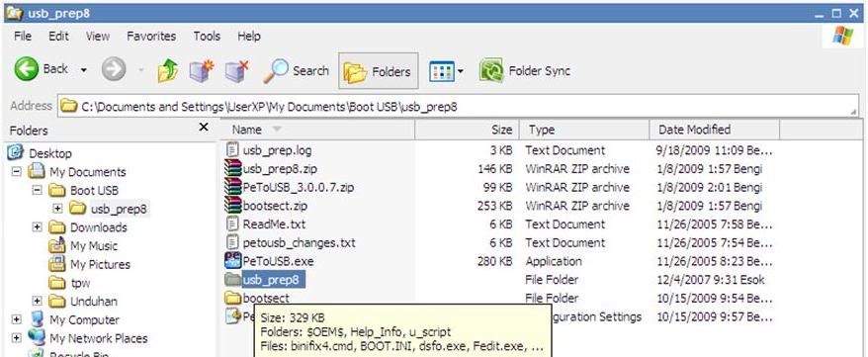Select the PeToUSB.exe application icon

coord(233,261)
